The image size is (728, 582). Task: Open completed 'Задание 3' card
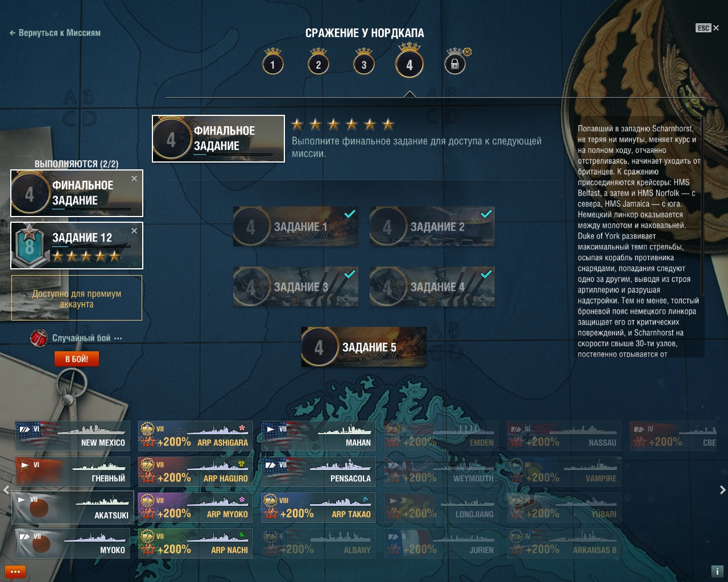[296, 286]
